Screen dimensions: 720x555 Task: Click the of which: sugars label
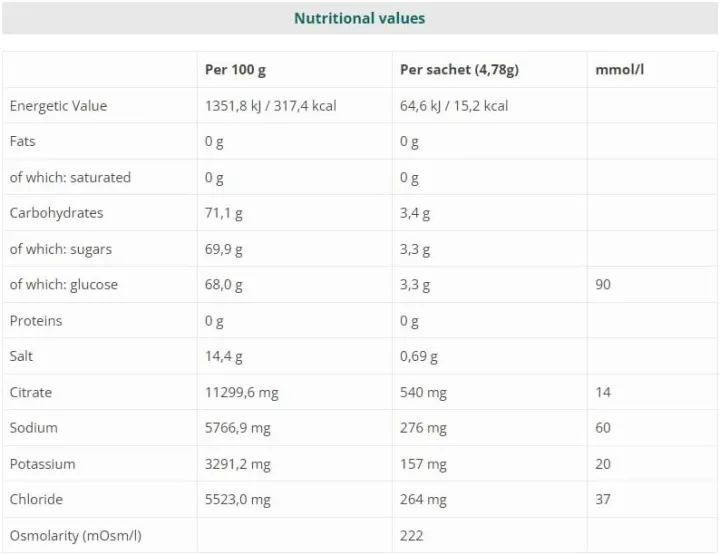(x=61, y=249)
